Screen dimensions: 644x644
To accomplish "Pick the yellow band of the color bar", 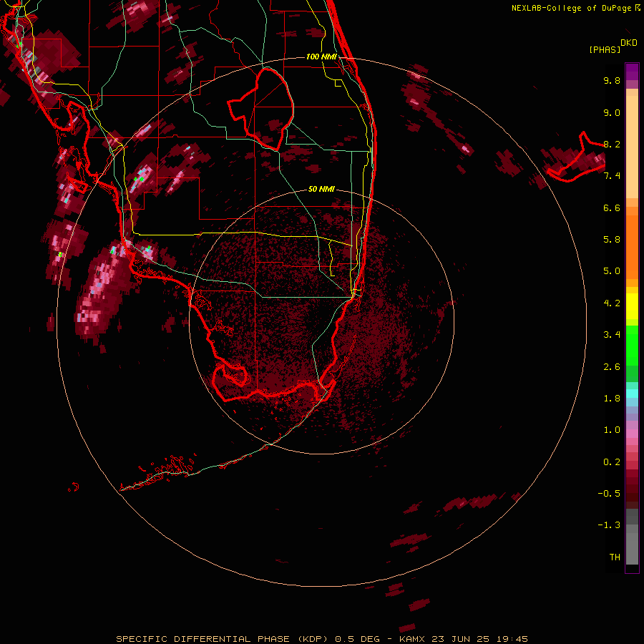I will [632, 306].
